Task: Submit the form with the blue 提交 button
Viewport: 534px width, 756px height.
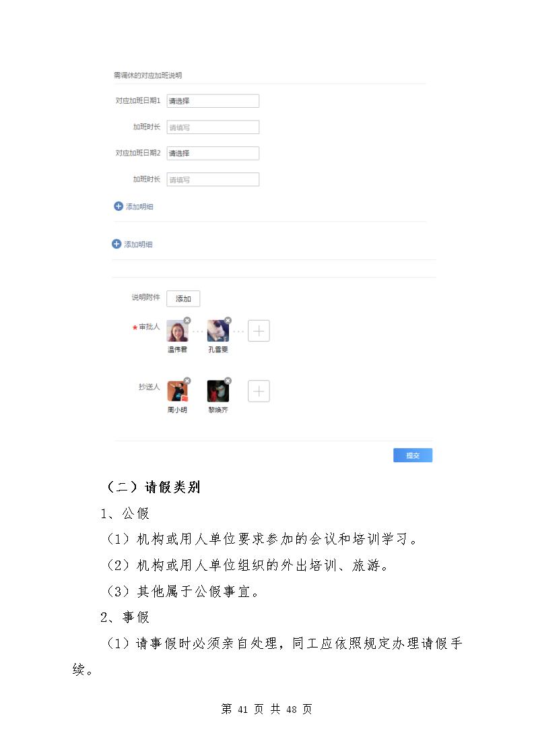Action: (x=413, y=455)
